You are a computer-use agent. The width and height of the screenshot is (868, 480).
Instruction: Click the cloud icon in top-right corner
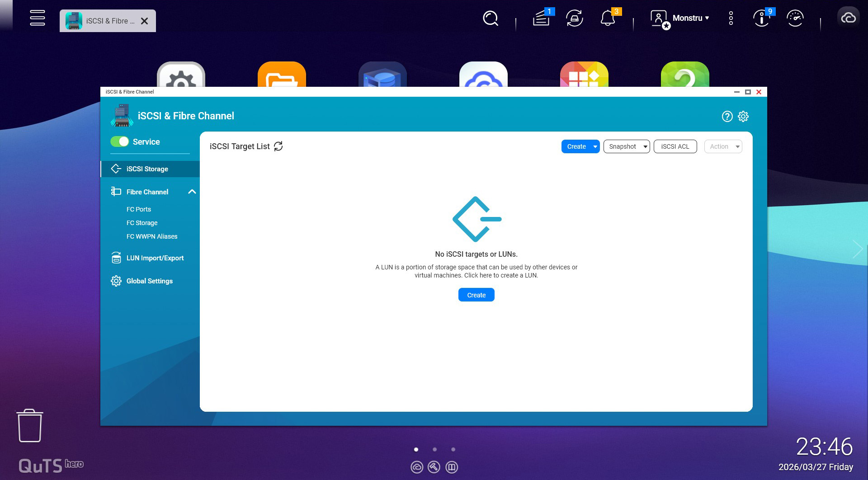click(x=848, y=18)
